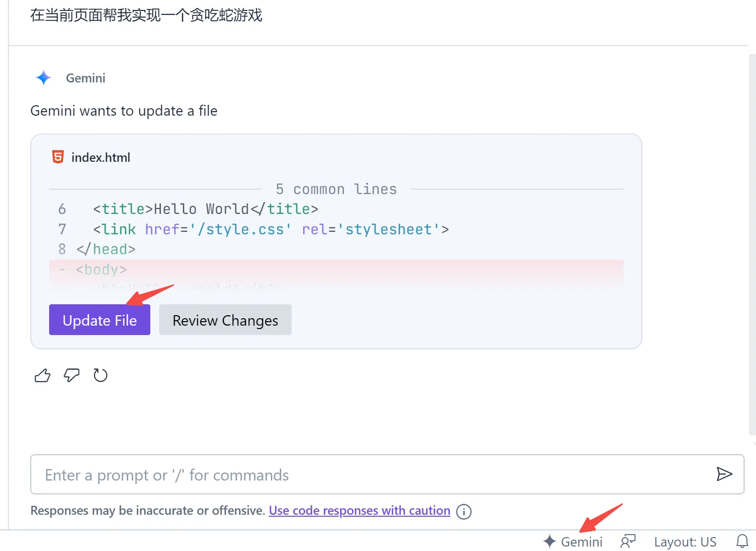Image resolution: width=756 pixels, height=551 pixels.
Task: Give the response a thumbs up
Action: click(x=43, y=375)
